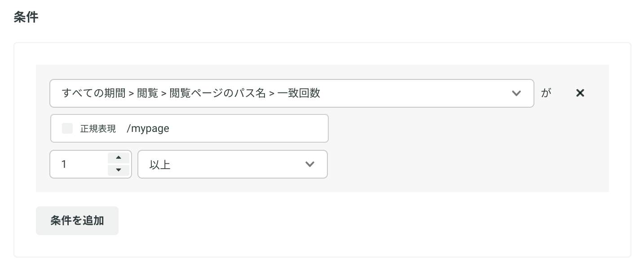This screenshot has height=271, width=644.
Task: Click the 以上 text in the comparison box
Action: click(x=160, y=165)
